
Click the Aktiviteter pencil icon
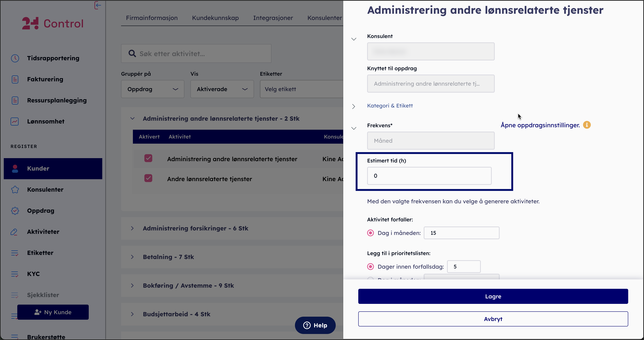click(14, 232)
